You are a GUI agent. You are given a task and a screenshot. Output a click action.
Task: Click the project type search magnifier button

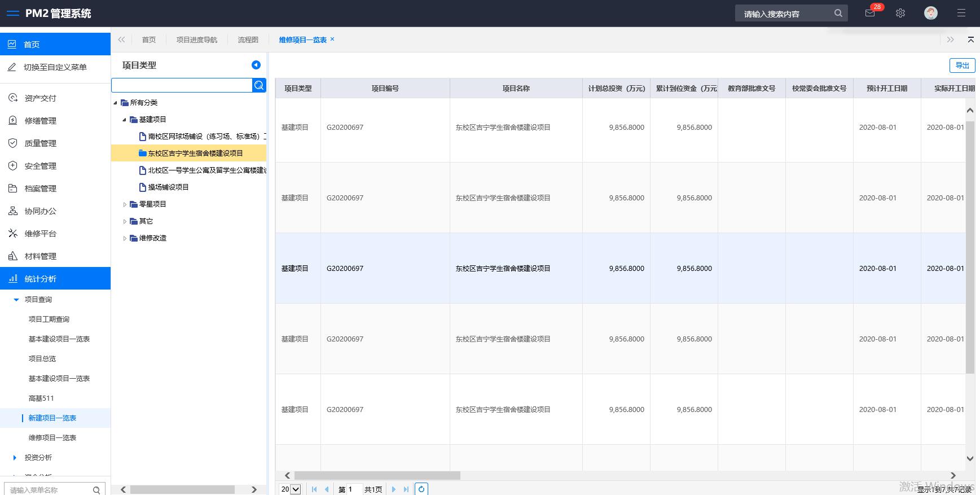(259, 85)
